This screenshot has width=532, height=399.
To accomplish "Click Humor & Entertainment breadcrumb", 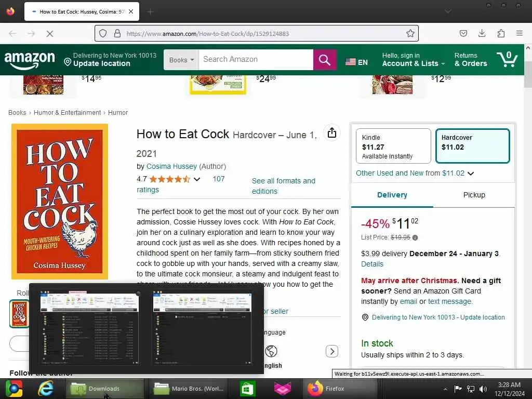I will pos(67,113).
